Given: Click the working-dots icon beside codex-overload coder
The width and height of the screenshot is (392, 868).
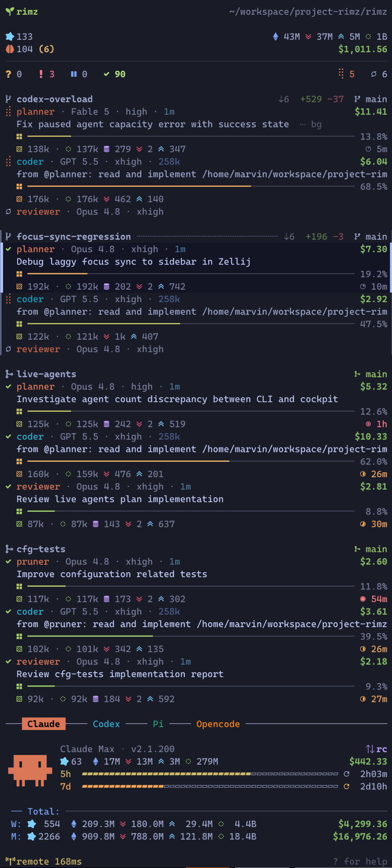Looking at the screenshot, I should pyautogui.click(x=8, y=162).
